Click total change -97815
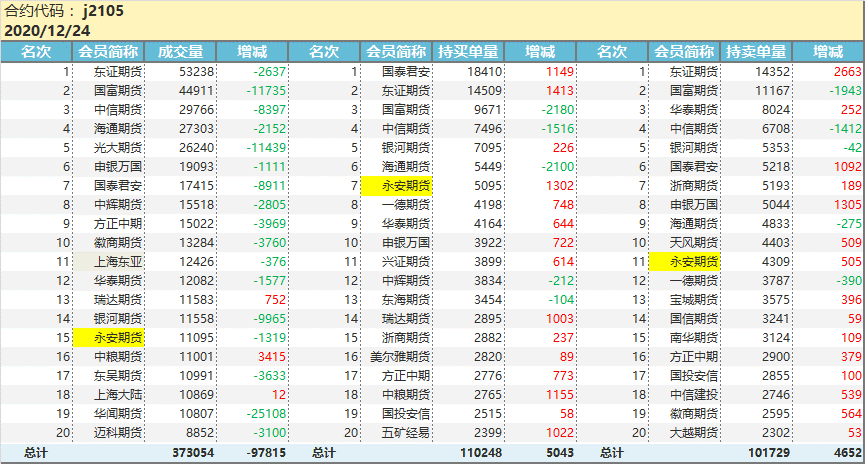This screenshot has height=464, width=865. [266, 453]
